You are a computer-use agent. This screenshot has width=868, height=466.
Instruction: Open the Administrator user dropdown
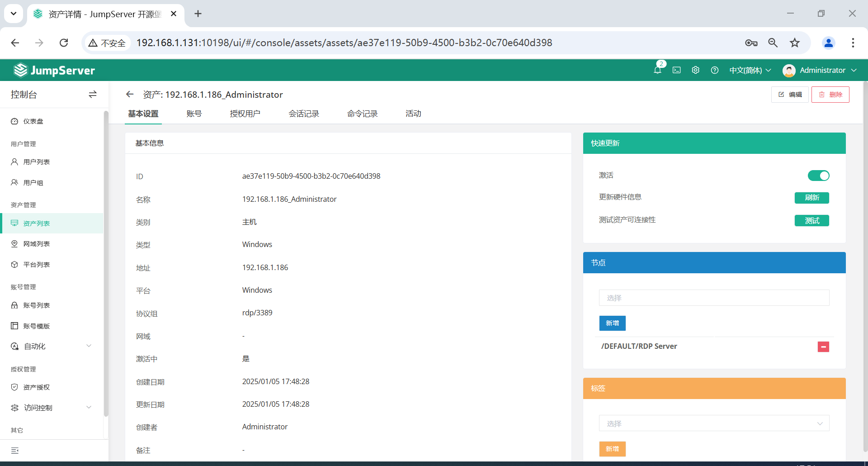click(x=820, y=70)
